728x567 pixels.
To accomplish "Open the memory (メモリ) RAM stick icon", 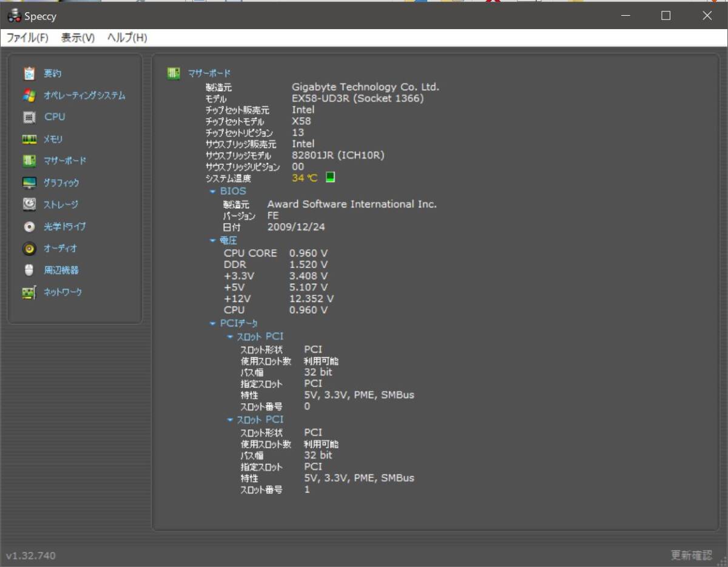I will pos(29,139).
